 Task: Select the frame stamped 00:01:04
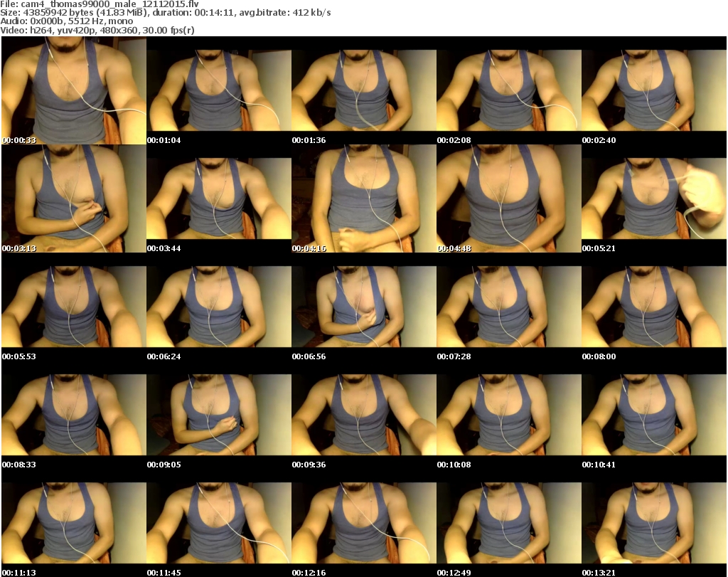pyautogui.click(x=219, y=90)
